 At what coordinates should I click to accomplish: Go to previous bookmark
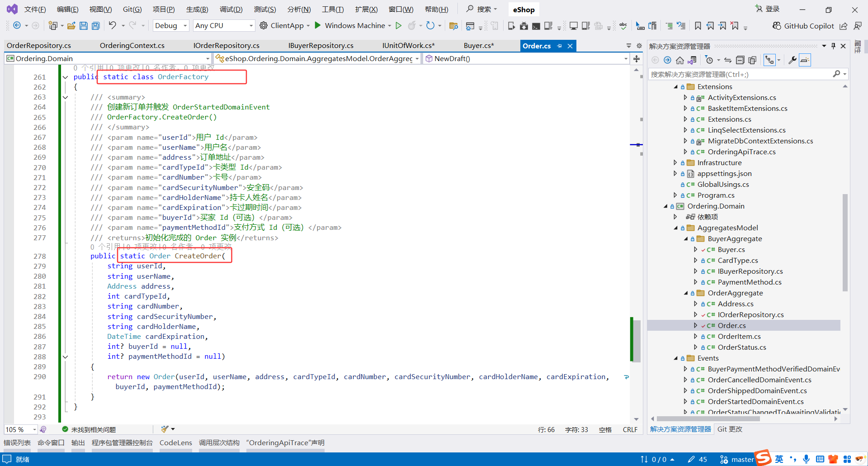point(710,26)
